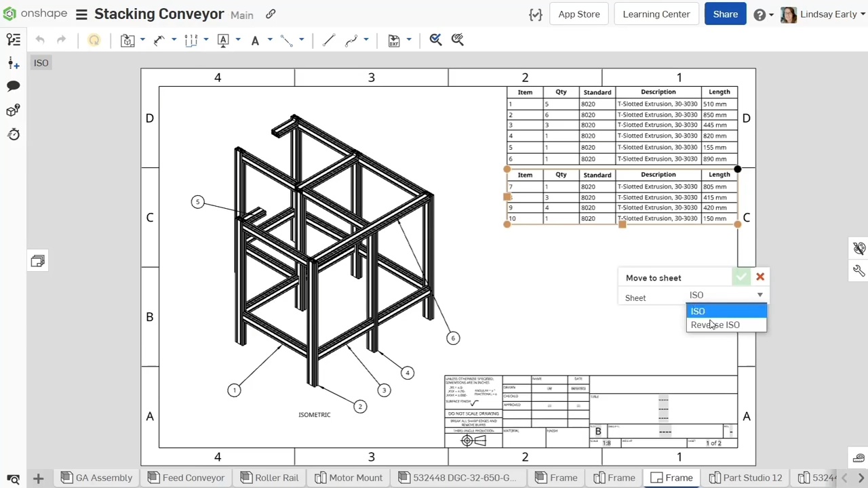Select the Insert view tool
Image resolution: width=868 pixels, height=488 pixels.
[x=127, y=41]
